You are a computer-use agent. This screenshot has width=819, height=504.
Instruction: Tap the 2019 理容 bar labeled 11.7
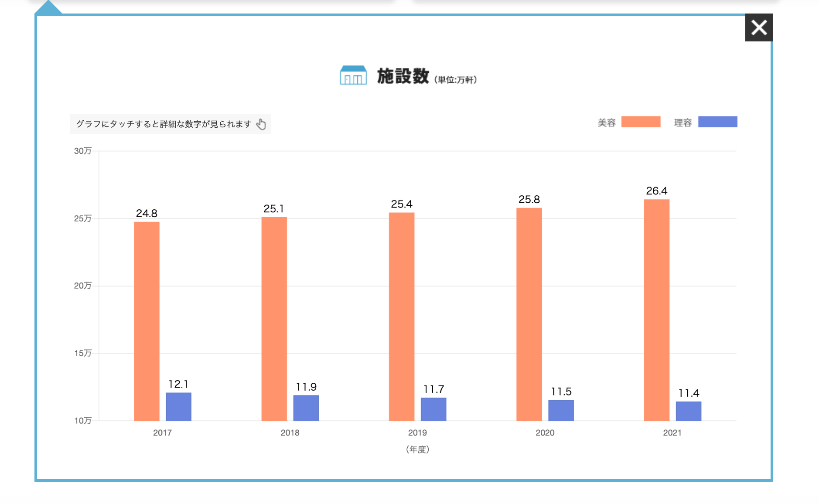tap(433, 409)
